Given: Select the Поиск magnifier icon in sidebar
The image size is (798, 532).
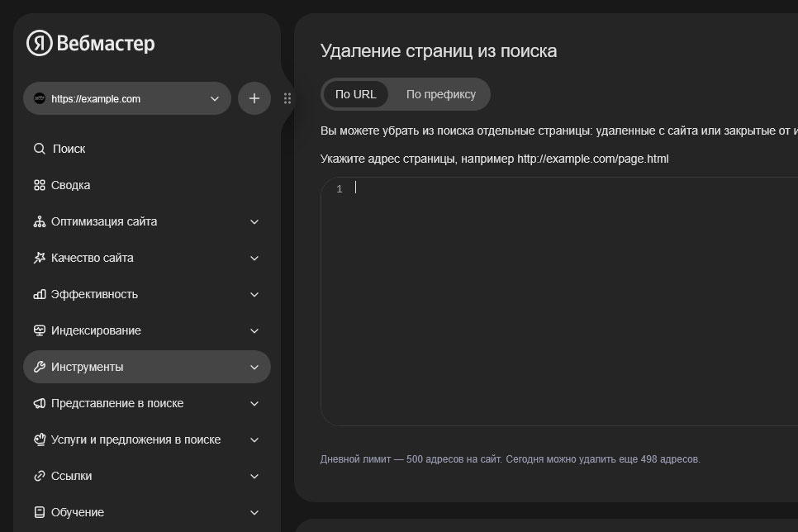Looking at the screenshot, I should click(39, 149).
